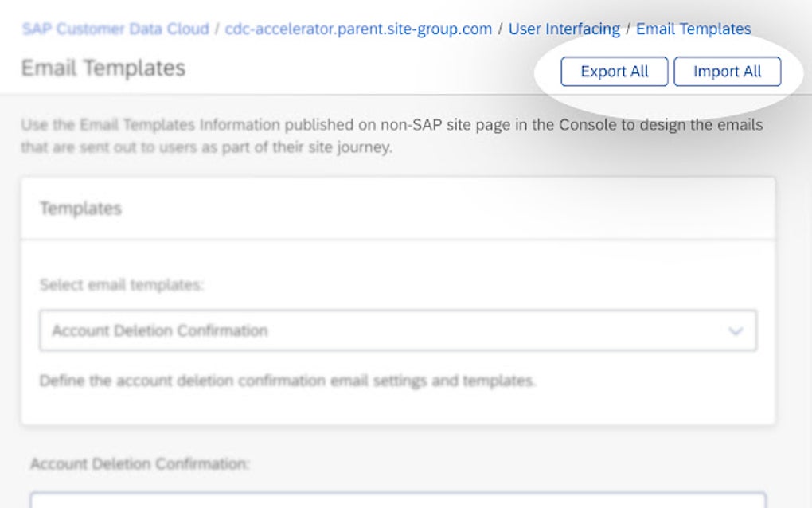Click the Export All button

pos(613,71)
